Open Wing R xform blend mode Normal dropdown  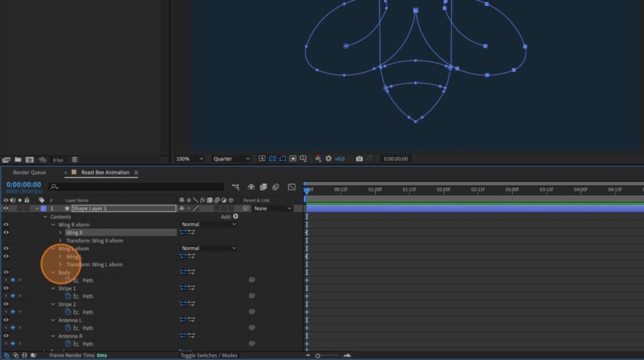point(208,224)
